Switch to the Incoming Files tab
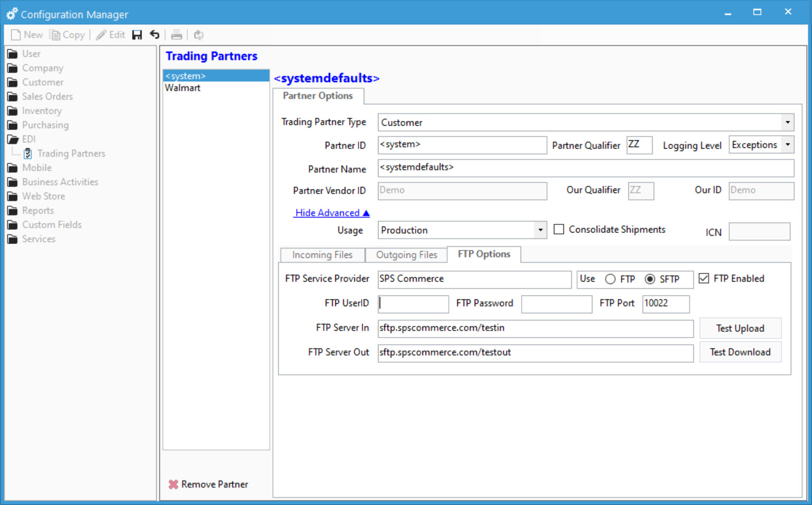Image resolution: width=812 pixels, height=505 pixels. 322,254
